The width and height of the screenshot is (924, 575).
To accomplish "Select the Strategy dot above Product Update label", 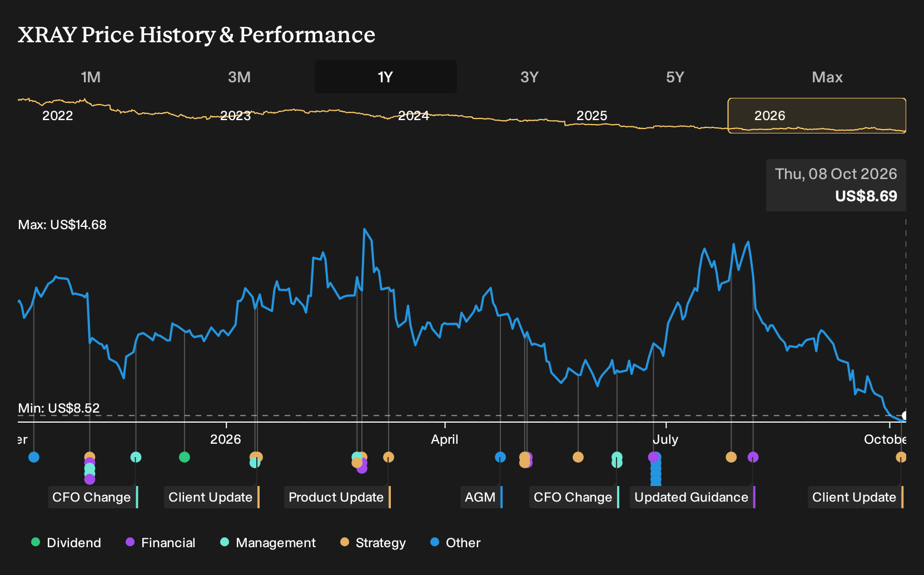I will tap(389, 457).
